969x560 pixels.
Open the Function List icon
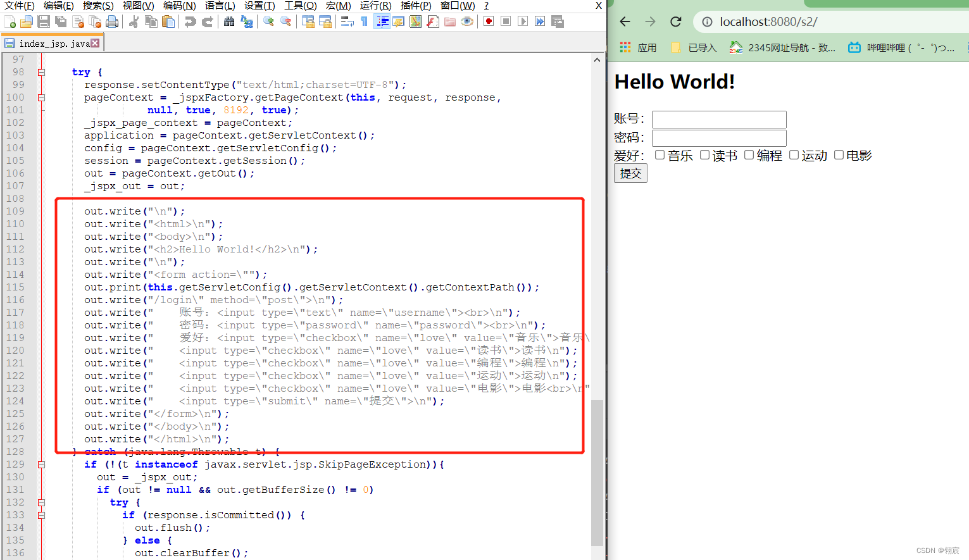pyautogui.click(x=433, y=22)
